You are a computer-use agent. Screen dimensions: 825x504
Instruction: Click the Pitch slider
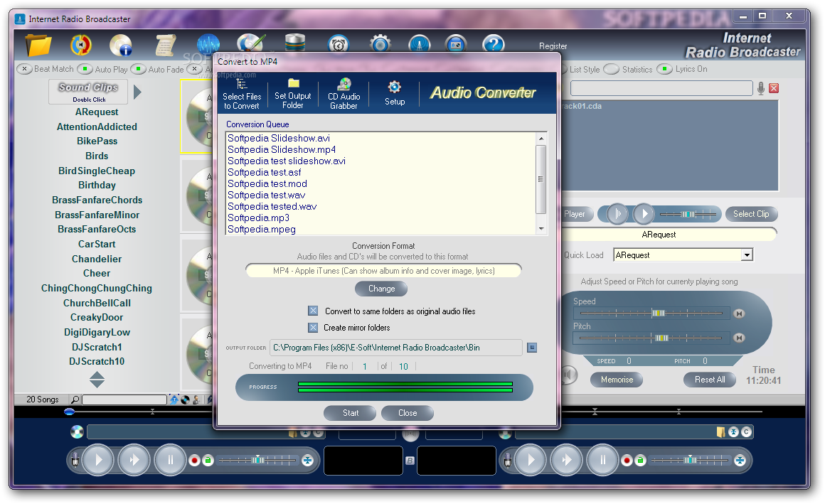click(651, 338)
